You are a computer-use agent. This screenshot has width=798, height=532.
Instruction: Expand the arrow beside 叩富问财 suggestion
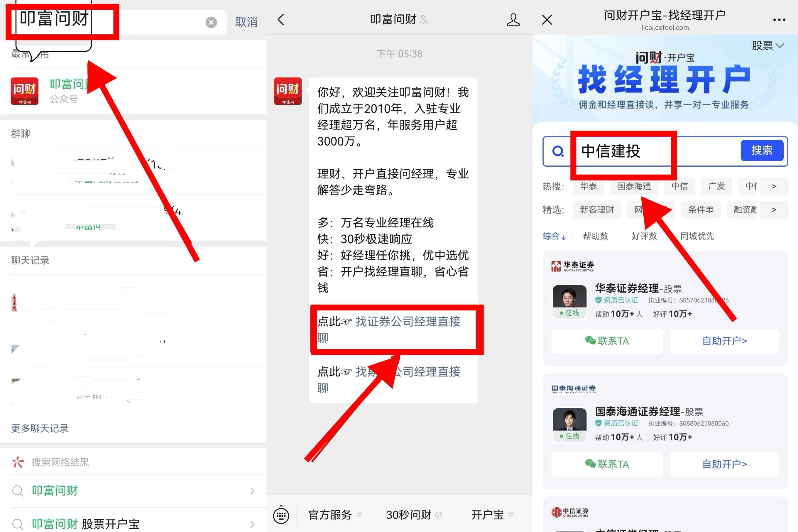tap(252, 491)
